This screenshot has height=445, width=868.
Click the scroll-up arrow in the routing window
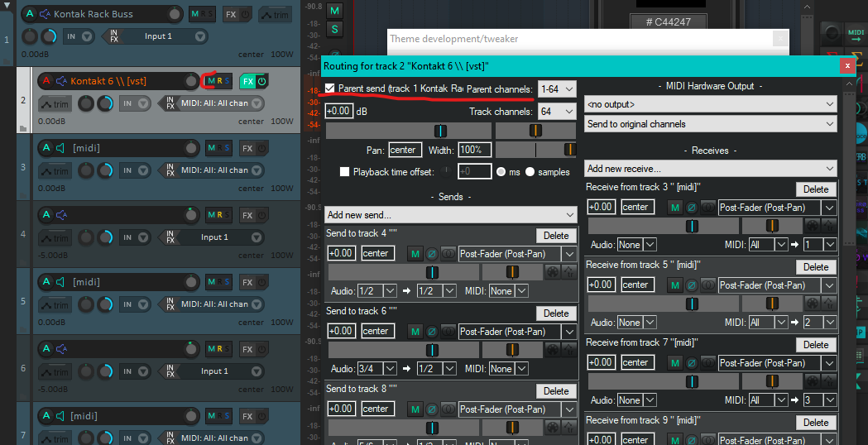pos(850,84)
